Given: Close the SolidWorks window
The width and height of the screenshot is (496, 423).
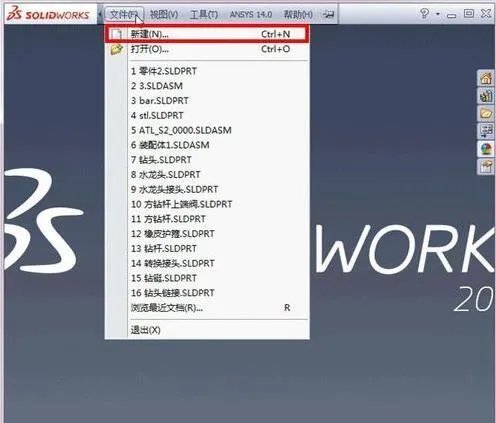Looking at the screenshot, I should click(x=486, y=14).
